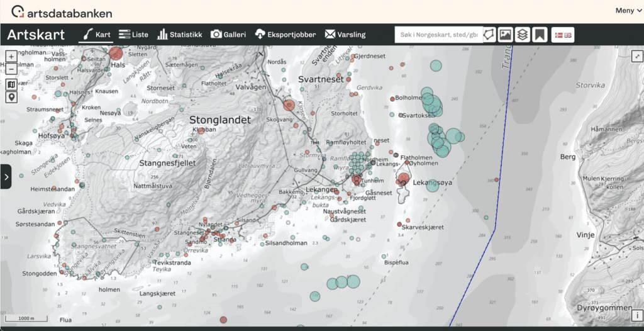Click the artsdatabanken logo link
Image resolution: width=644 pixels, height=331 pixels.
pyautogui.click(x=62, y=12)
